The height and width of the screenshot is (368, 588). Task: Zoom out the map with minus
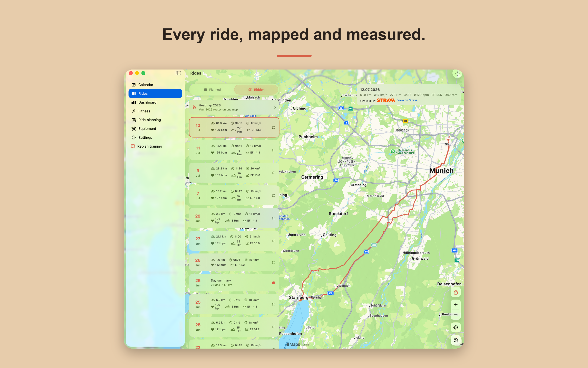click(x=455, y=315)
